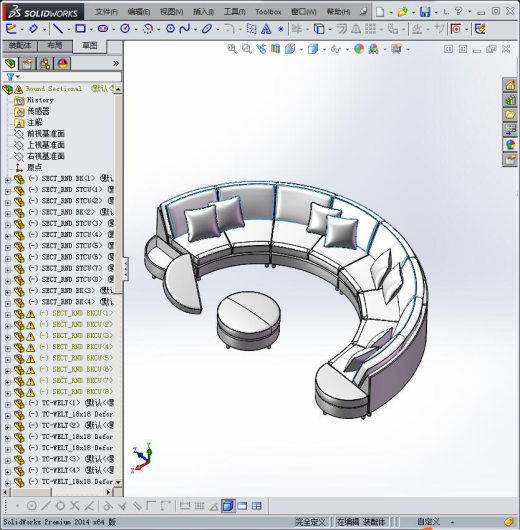The width and height of the screenshot is (520, 530).
Task: Select the 上视基准面 plane item
Action: click(46, 145)
